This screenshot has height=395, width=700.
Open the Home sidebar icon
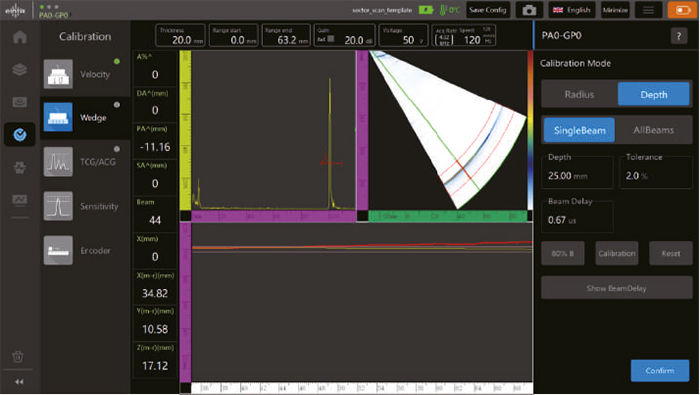tap(20, 37)
